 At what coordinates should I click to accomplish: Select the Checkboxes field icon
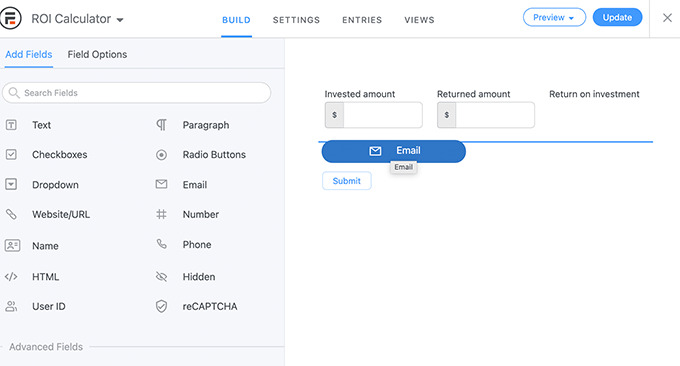point(11,154)
